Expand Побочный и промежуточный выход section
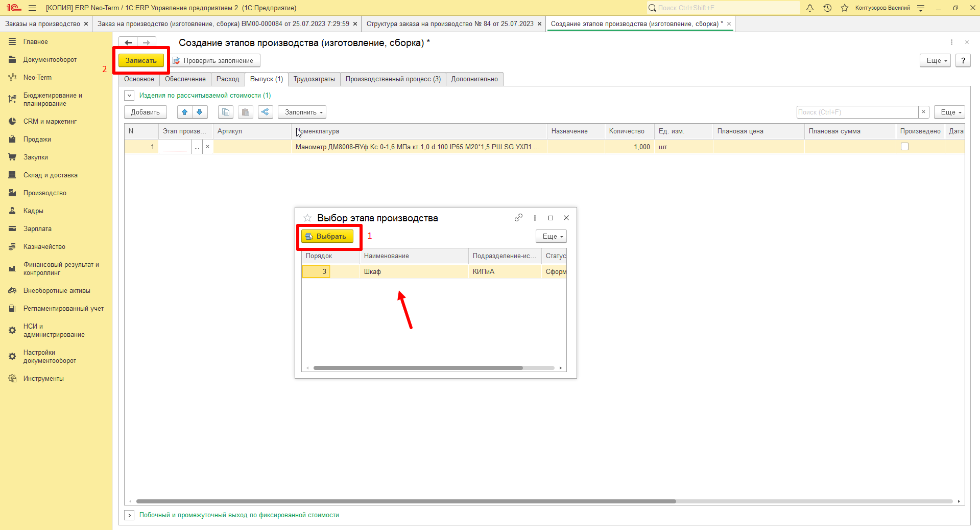Image resolution: width=980 pixels, height=530 pixels. click(x=130, y=515)
